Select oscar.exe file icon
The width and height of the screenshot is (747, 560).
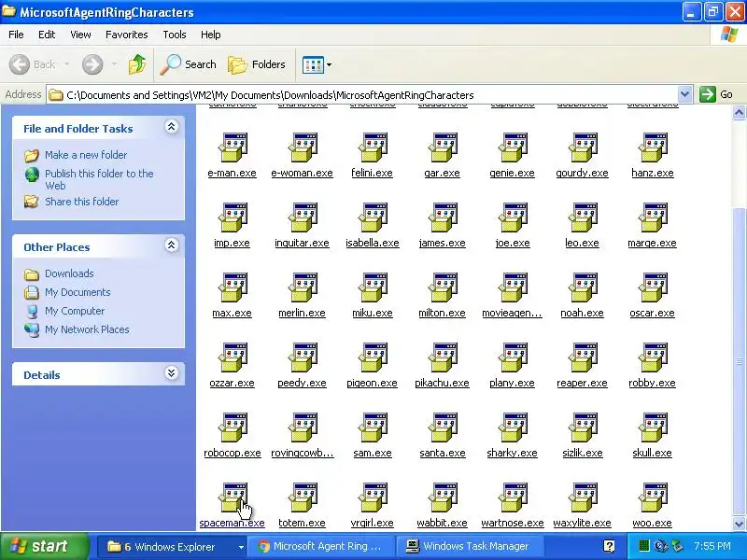coord(653,287)
